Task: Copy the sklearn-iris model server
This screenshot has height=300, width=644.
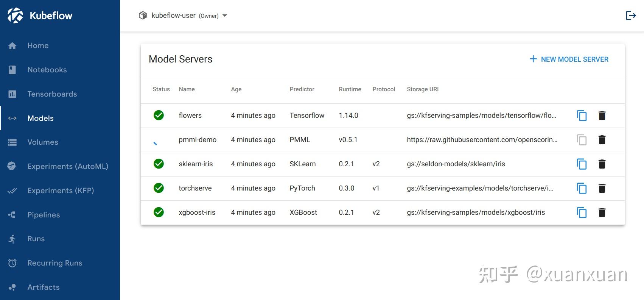Action: click(582, 164)
